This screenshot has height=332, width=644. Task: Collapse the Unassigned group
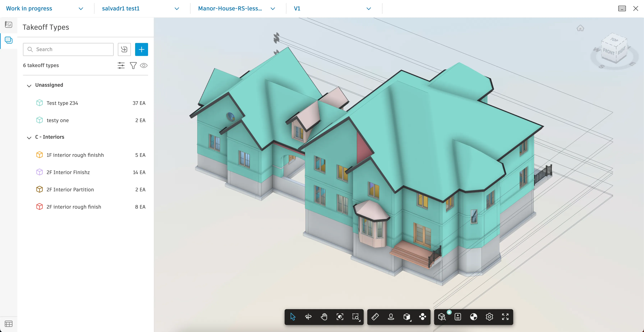tap(29, 86)
